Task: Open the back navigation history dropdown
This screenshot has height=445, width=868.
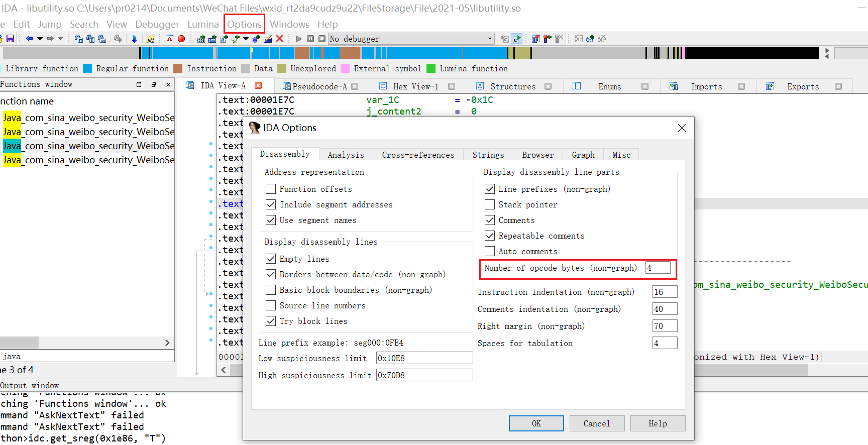Action: click(40, 39)
